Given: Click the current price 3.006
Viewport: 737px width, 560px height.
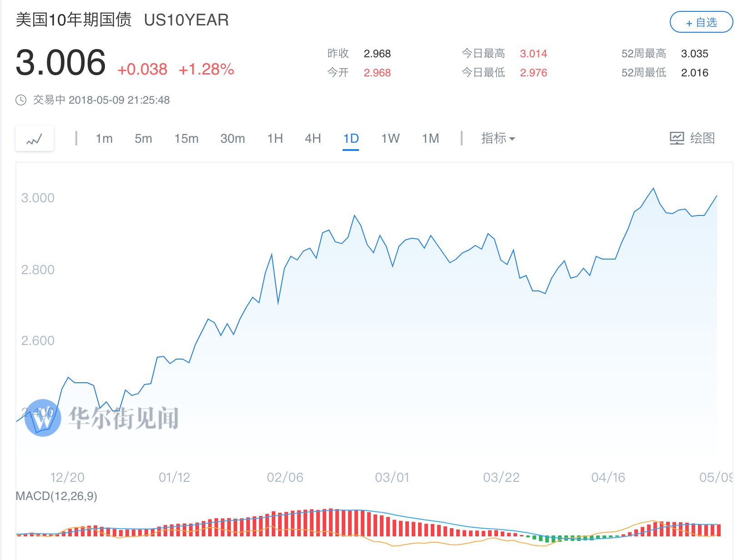Looking at the screenshot, I should 60,62.
